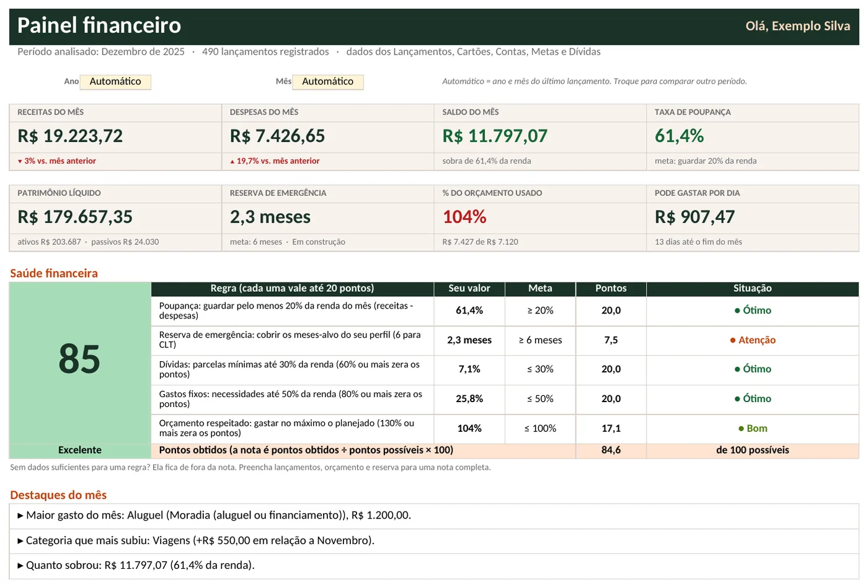Click the "Saúde financeira" section heading
The height and width of the screenshot is (588, 868).
click(x=54, y=273)
